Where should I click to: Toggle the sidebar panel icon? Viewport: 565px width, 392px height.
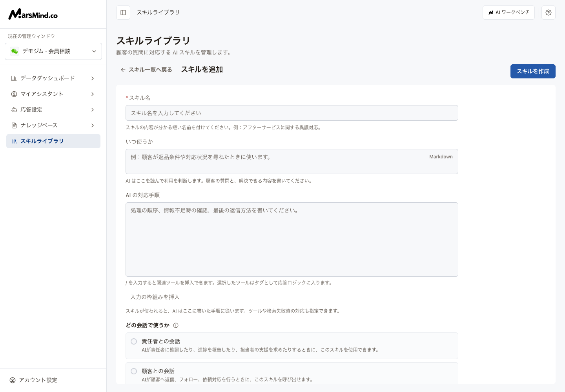[123, 13]
